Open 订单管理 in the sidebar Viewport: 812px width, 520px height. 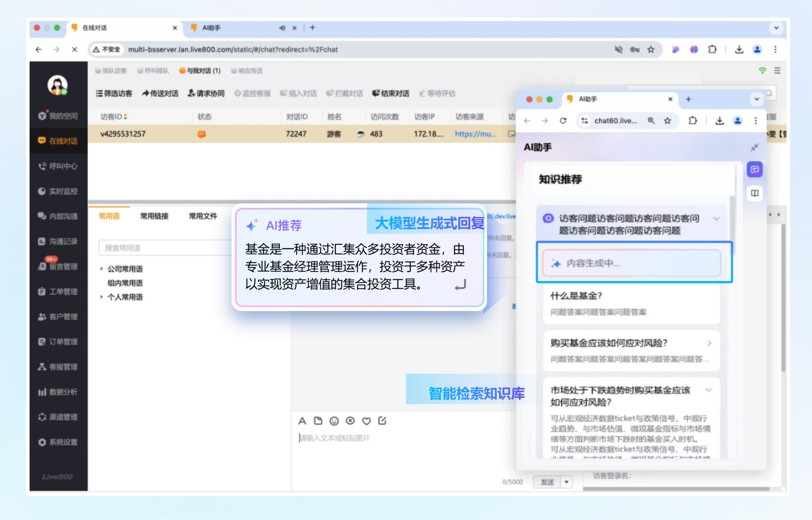(x=58, y=342)
